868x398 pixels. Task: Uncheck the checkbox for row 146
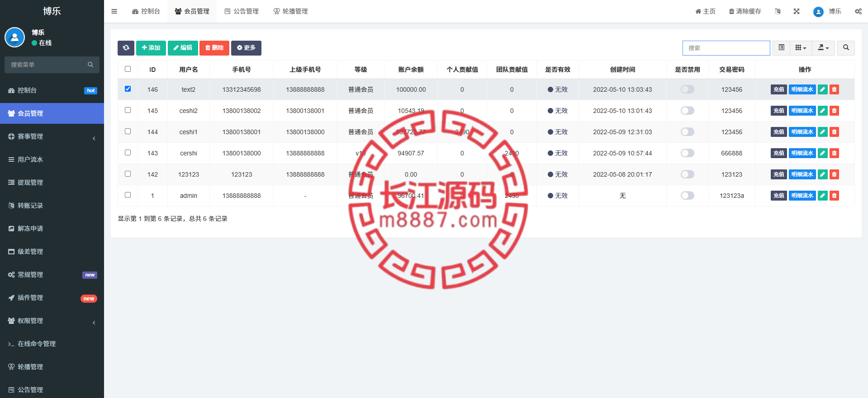[128, 89]
